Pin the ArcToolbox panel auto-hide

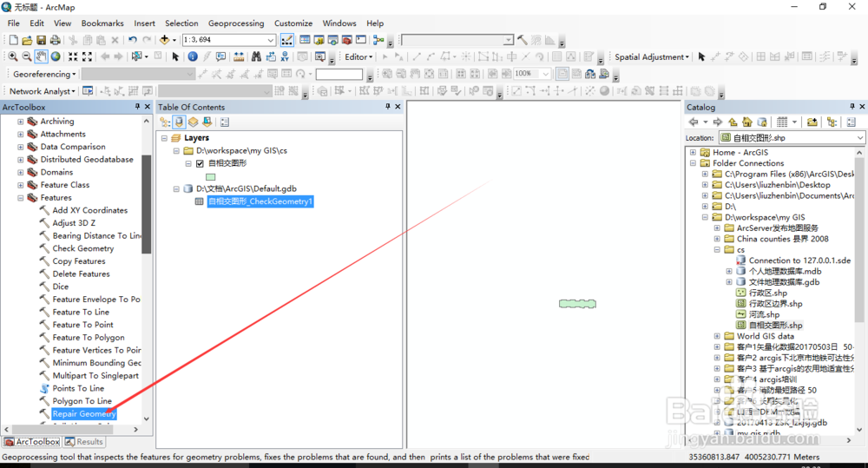[x=137, y=106]
